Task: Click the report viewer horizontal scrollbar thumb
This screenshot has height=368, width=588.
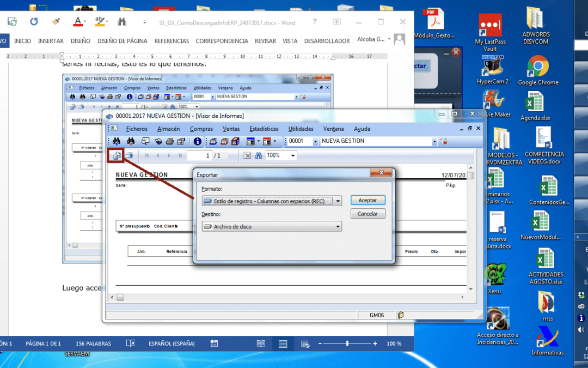Action: point(120,297)
